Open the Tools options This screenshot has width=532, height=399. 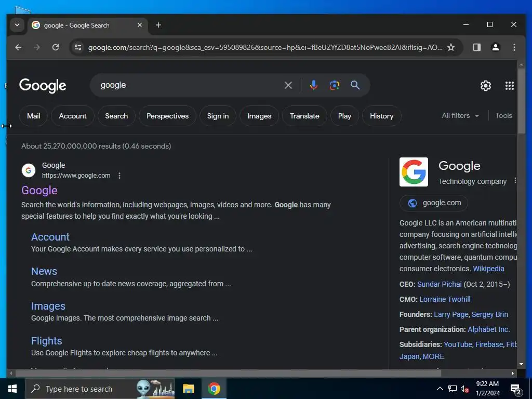[503, 116]
